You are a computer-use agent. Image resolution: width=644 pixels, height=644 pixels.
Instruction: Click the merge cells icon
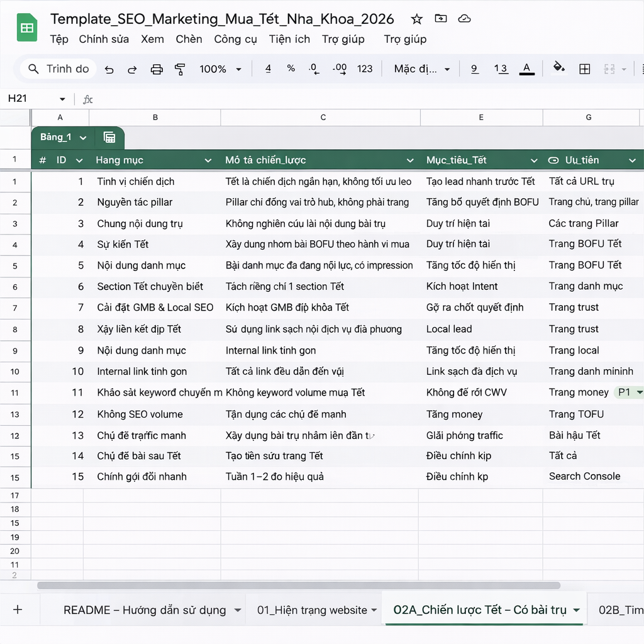pyautogui.click(x=609, y=69)
